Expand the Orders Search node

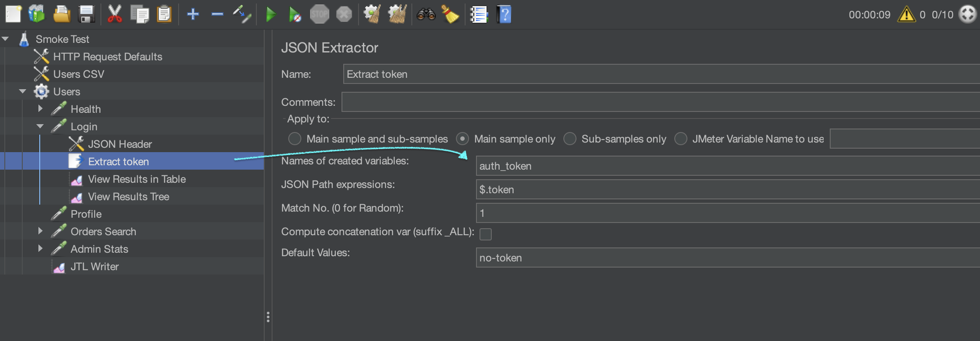pos(40,231)
